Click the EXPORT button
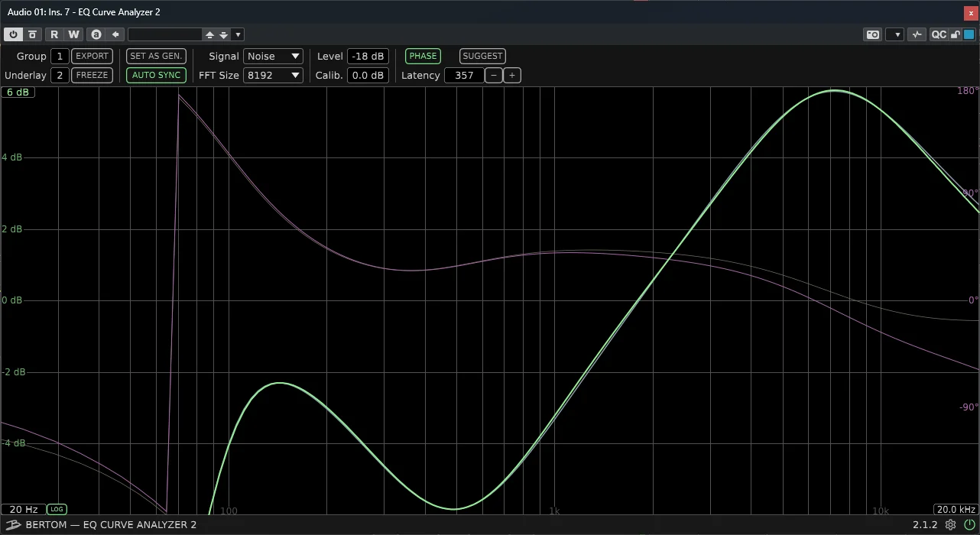 click(x=92, y=56)
